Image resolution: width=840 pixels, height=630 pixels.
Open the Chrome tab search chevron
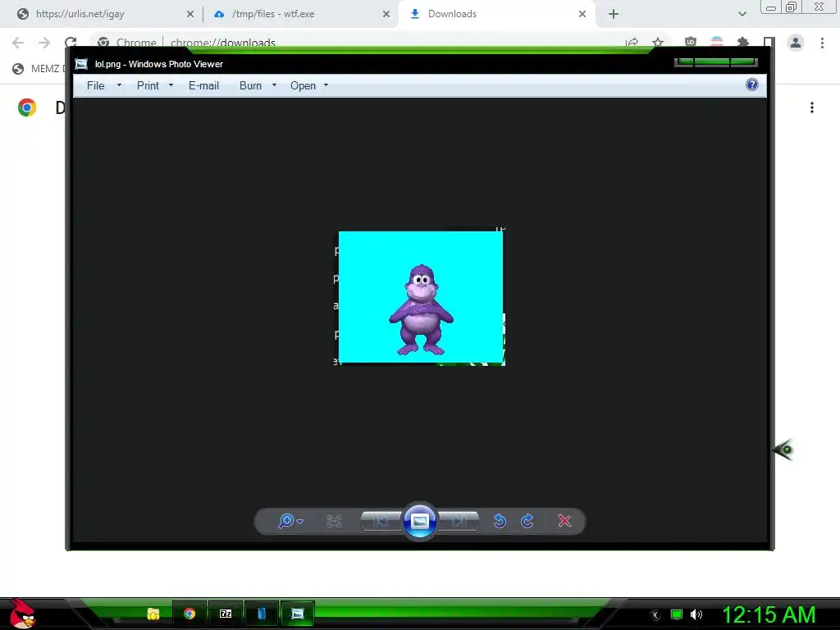[x=742, y=15]
